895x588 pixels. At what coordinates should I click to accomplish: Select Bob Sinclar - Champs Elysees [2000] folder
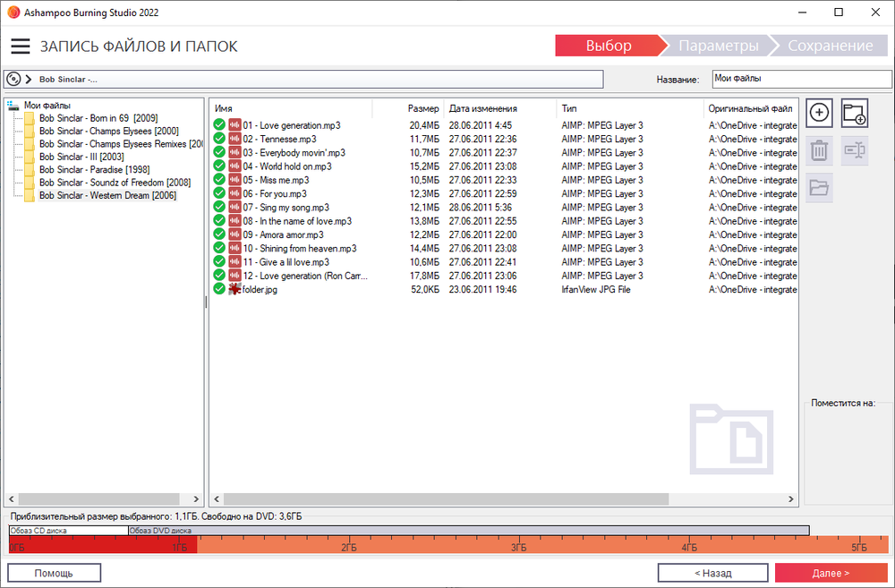pos(108,131)
